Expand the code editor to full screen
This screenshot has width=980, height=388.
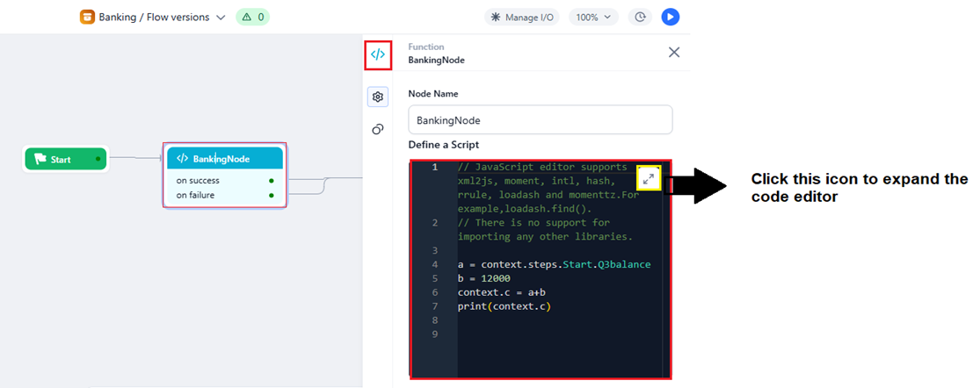[x=649, y=179]
